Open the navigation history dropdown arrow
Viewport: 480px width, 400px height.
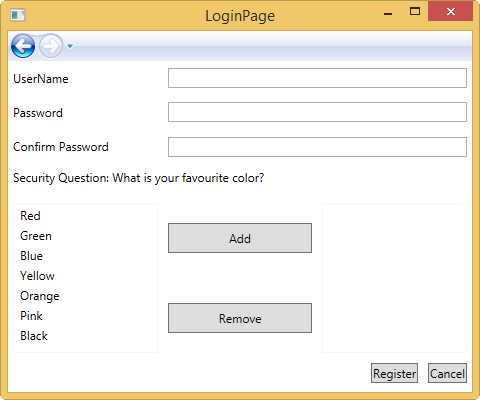70,46
